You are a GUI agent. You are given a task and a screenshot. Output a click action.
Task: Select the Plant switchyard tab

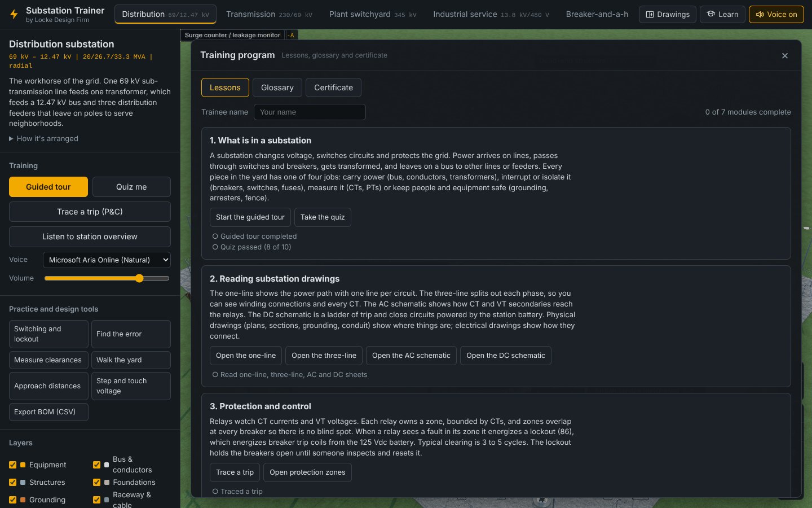pyautogui.click(x=373, y=14)
